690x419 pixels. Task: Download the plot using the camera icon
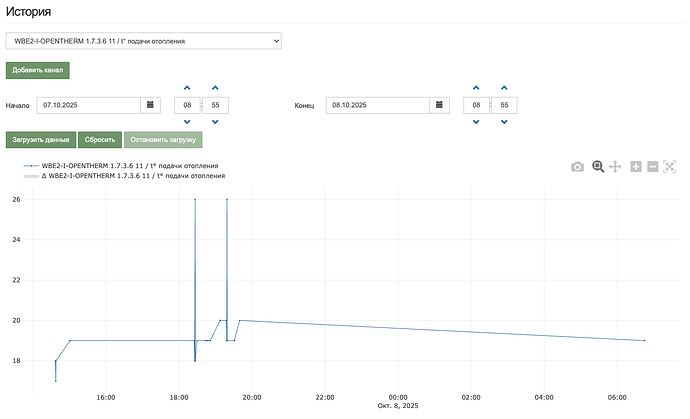577,167
